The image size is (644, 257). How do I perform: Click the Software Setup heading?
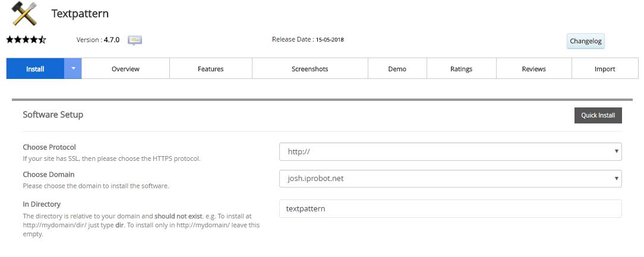[x=53, y=115]
